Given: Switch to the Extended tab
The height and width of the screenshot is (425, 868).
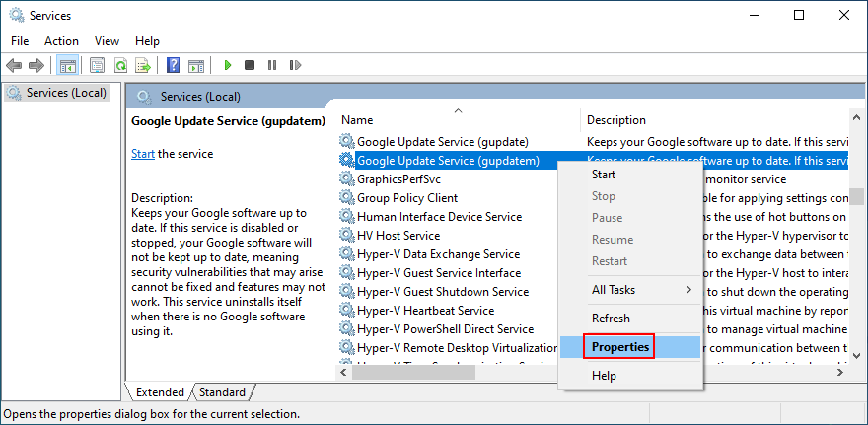Looking at the screenshot, I should pos(160,392).
